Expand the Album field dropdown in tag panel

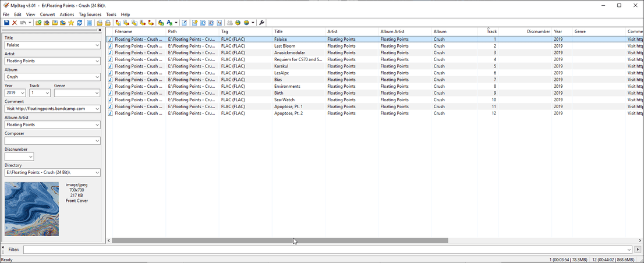(97, 77)
